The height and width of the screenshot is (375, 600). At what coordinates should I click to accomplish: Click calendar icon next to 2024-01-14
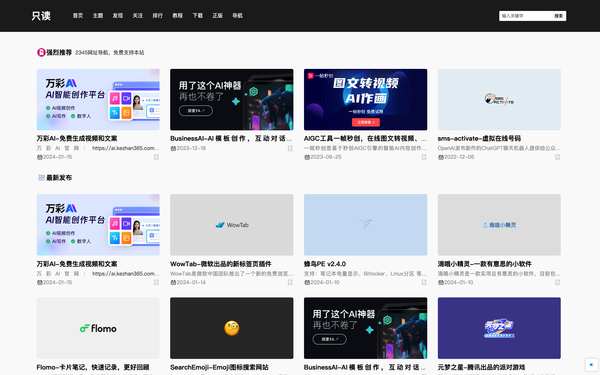(173, 282)
